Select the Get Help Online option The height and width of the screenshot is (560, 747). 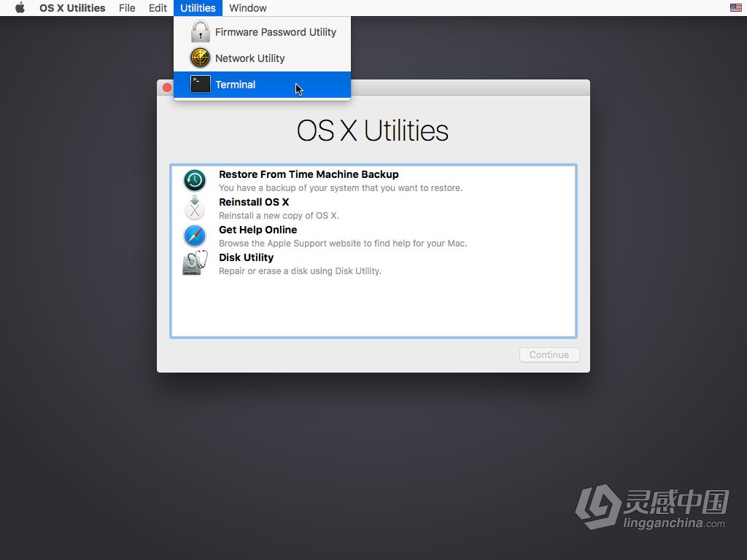[258, 230]
